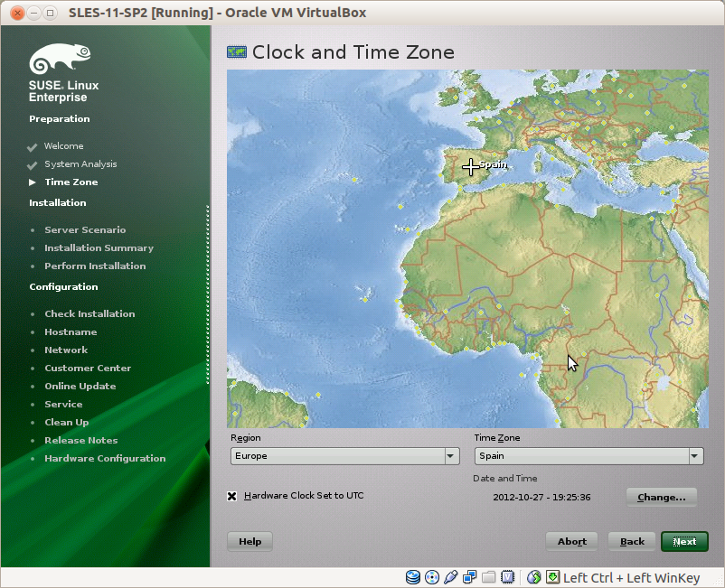
Task: Select Online Update in sidebar
Action: click(x=80, y=386)
